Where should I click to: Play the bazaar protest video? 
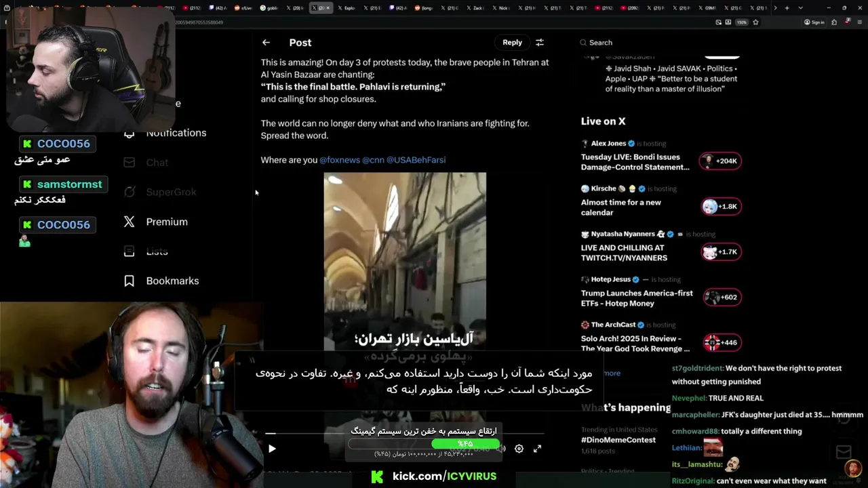pyautogui.click(x=272, y=448)
